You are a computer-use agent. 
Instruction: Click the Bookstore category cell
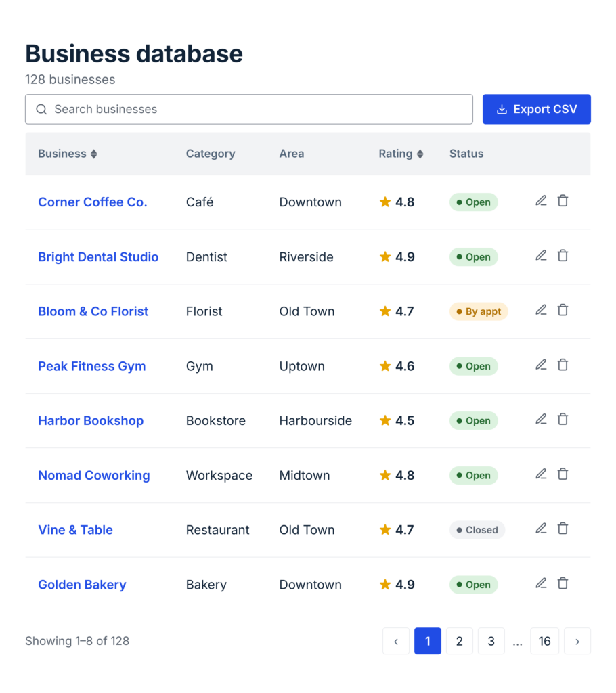215,420
